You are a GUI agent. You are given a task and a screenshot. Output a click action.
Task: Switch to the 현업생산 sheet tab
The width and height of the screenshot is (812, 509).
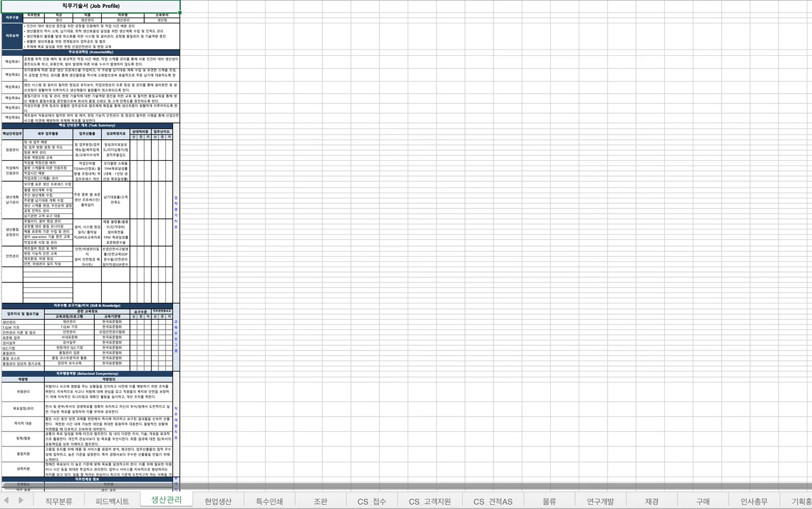[x=218, y=501]
